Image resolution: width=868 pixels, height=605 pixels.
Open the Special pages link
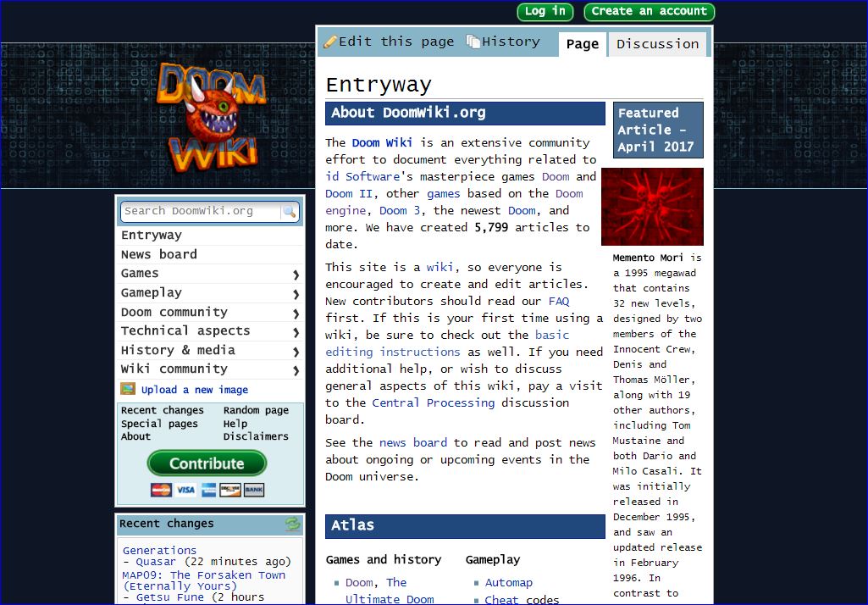[x=159, y=424]
